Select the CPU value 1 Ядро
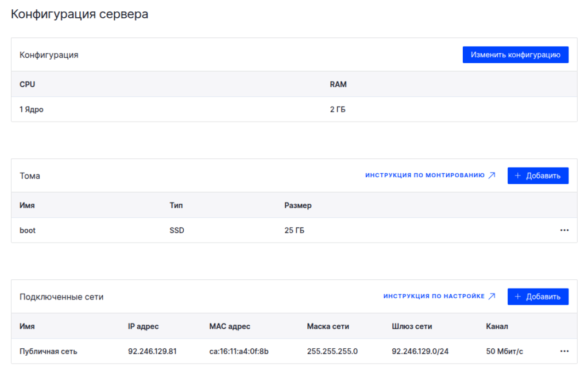 tap(32, 109)
